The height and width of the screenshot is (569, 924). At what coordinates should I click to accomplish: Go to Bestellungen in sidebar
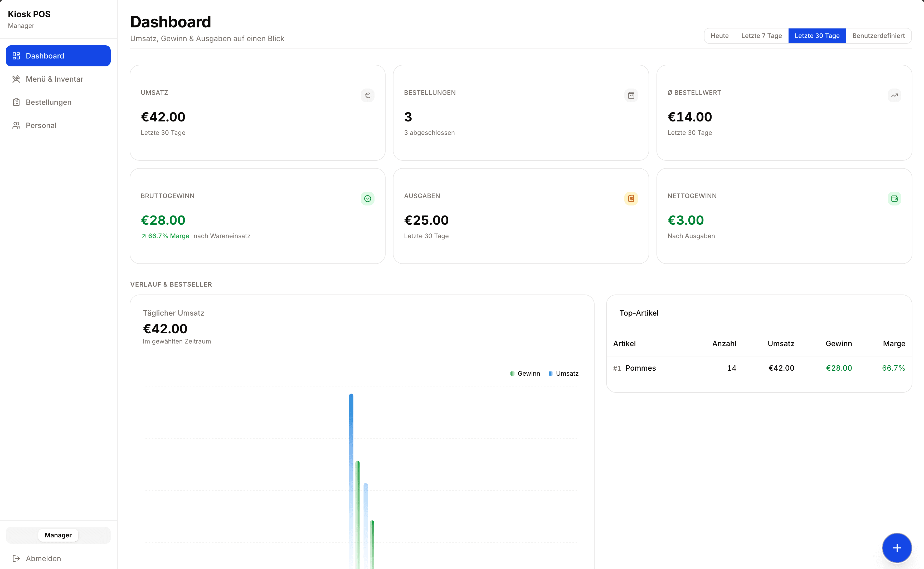[x=58, y=102]
